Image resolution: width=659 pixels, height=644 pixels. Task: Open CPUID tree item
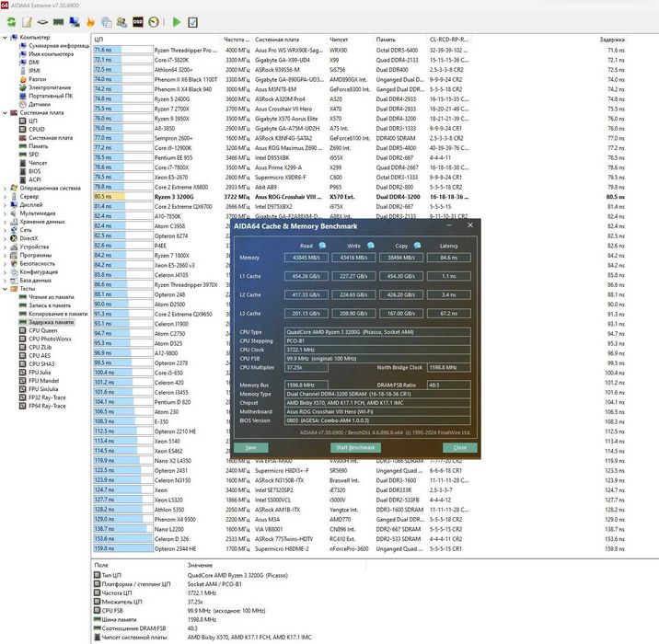[37, 130]
